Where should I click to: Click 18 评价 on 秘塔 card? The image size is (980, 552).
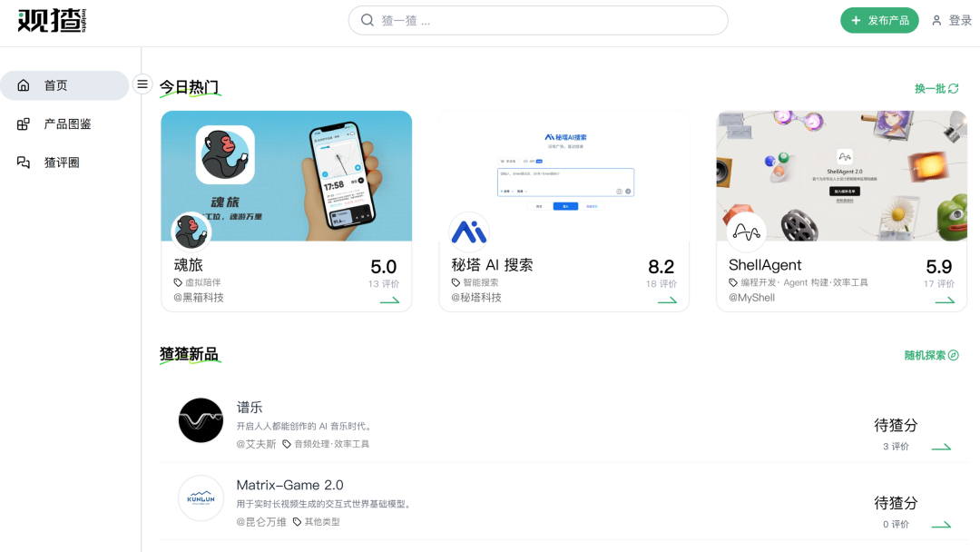point(661,284)
